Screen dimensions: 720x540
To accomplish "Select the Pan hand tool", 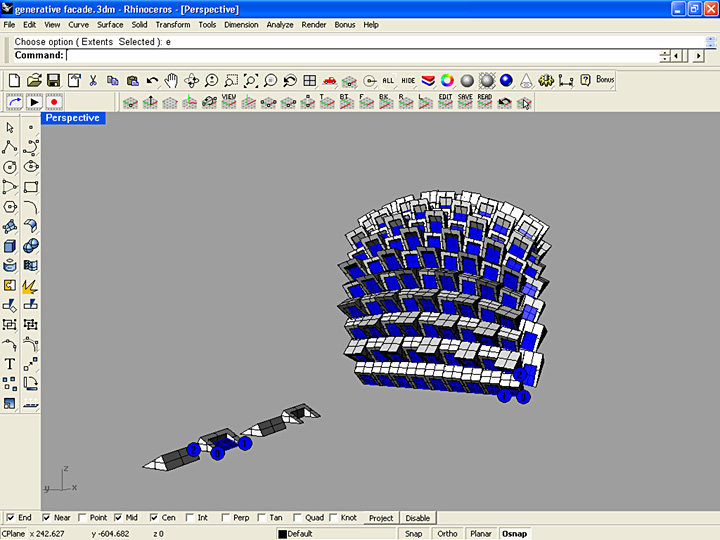I will tap(171, 80).
